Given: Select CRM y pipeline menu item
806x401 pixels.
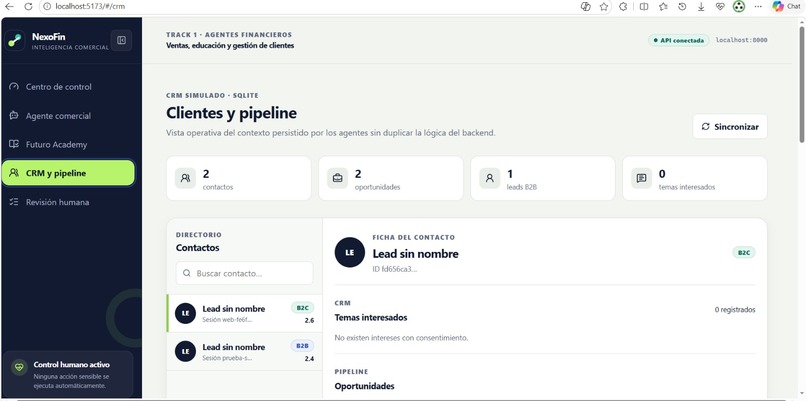Looking at the screenshot, I should pos(68,173).
